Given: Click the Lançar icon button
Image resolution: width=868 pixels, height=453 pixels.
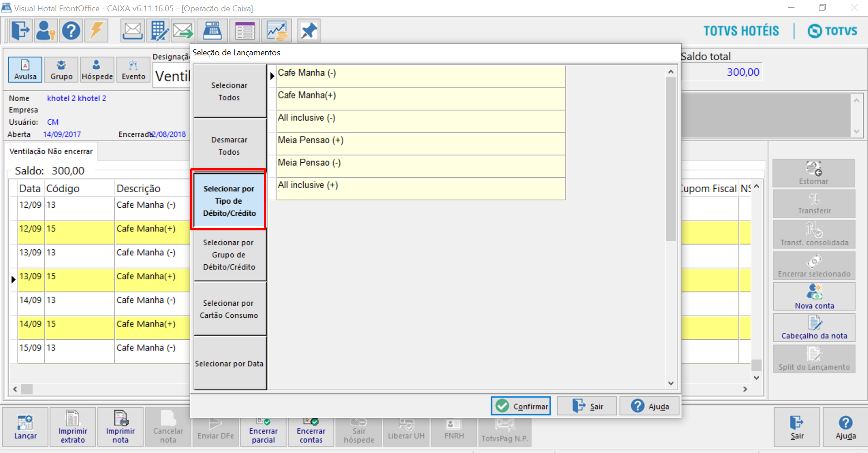Looking at the screenshot, I should (x=25, y=427).
